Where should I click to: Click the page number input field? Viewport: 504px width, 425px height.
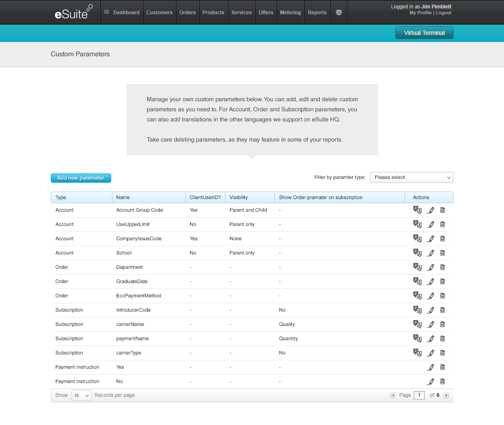pyautogui.click(x=419, y=395)
